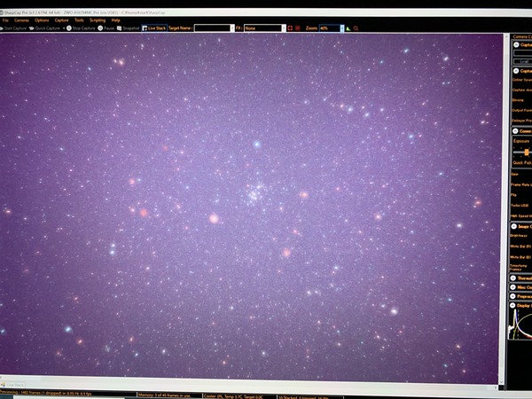Click the Flip control label

pos(513,195)
